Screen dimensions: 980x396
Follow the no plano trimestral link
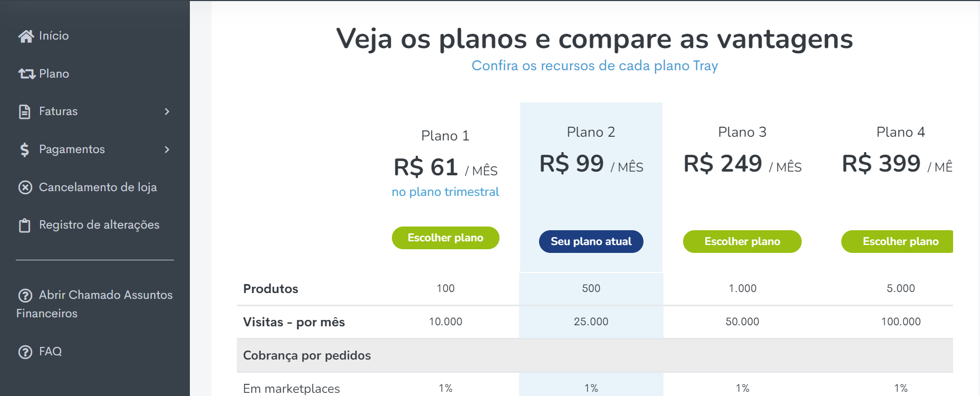pos(446,192)
